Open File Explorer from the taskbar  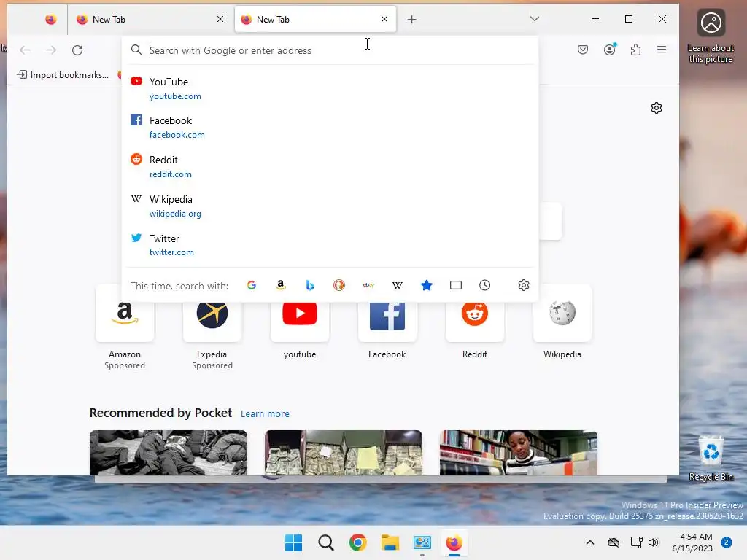(390, 542)
